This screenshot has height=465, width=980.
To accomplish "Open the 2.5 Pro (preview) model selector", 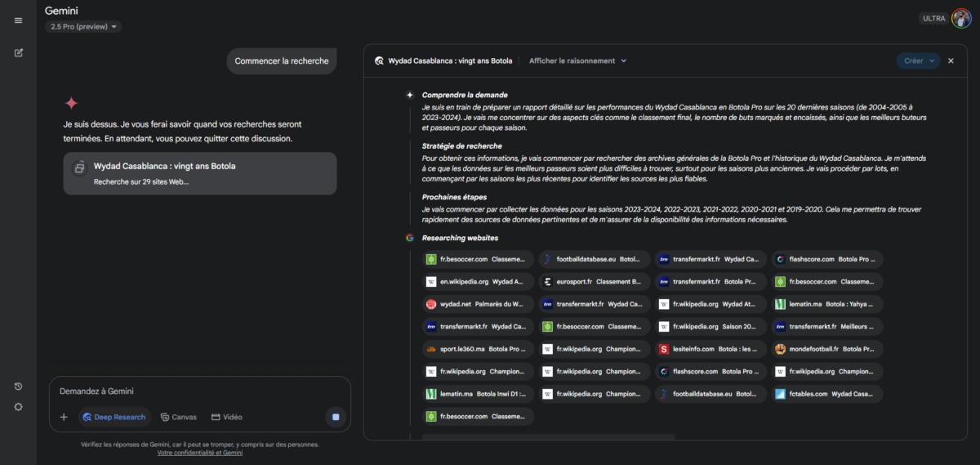I will coord(84,26).
